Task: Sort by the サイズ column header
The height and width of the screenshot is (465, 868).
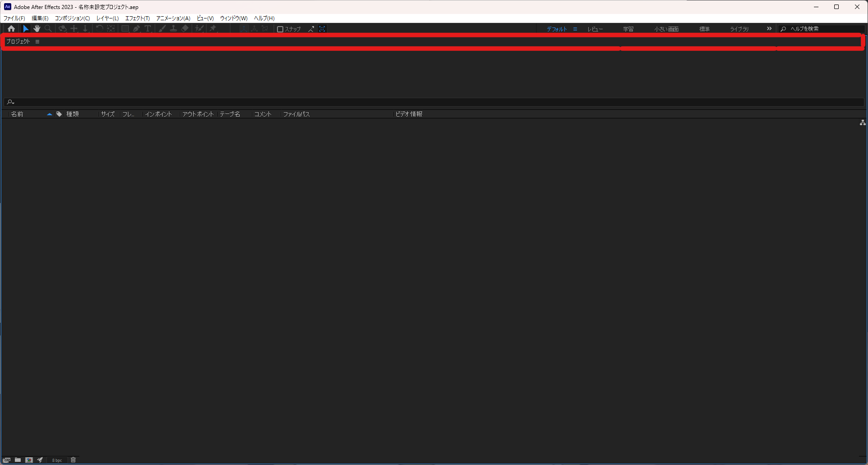Action: click(108, 114)
